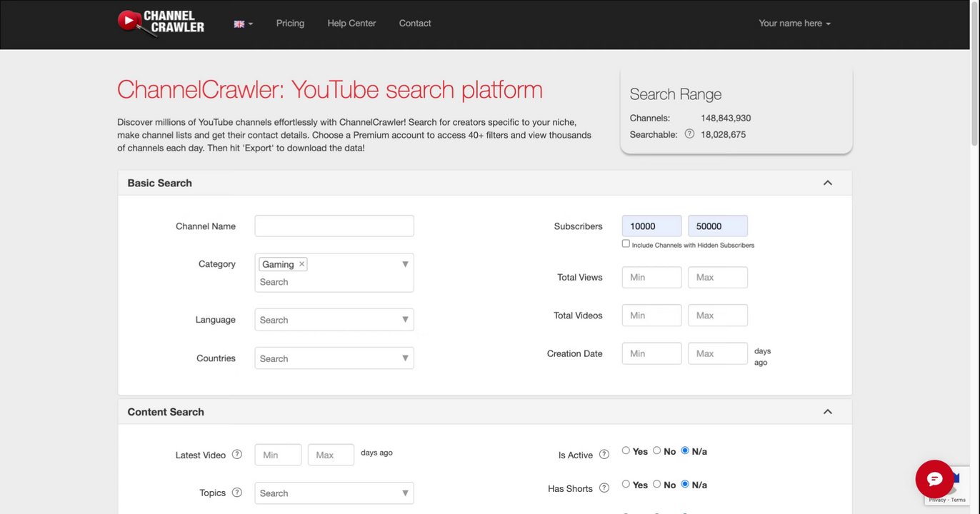
Task: Collapse the Content Search section
Action: click(827, 412)
